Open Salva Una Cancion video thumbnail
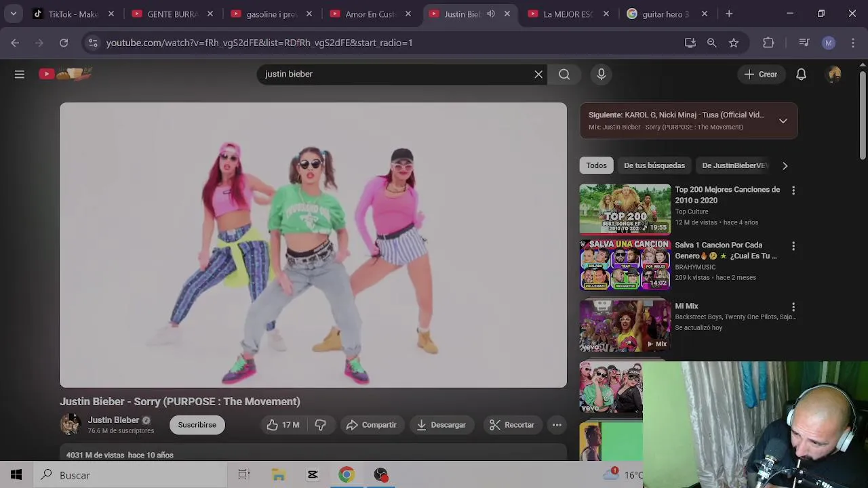This screenshot has width=868, height=488. (625, 265)
